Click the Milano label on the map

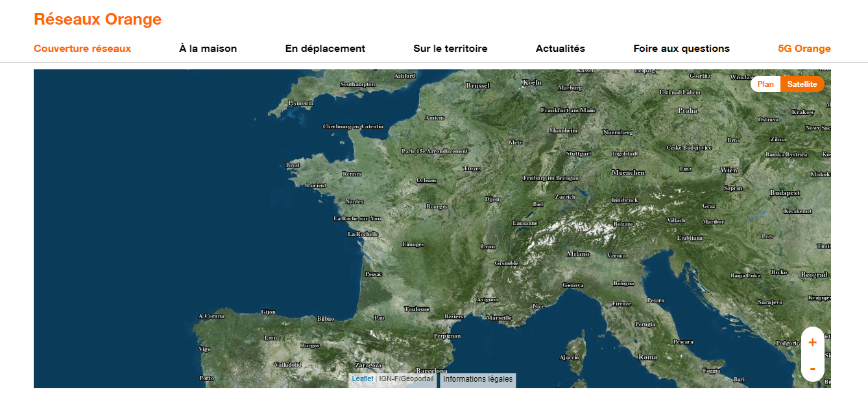pyautogui.click(x=578, y=254)
